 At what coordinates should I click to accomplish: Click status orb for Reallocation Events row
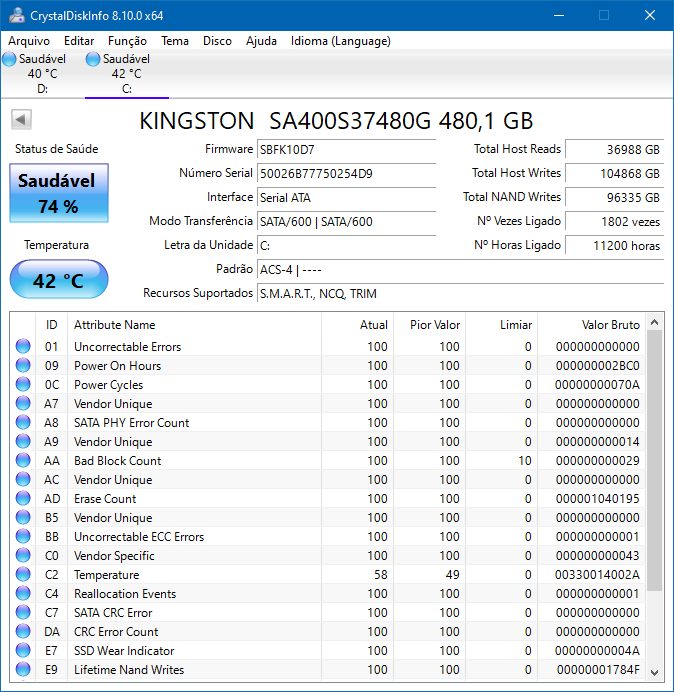click(23, 593)
